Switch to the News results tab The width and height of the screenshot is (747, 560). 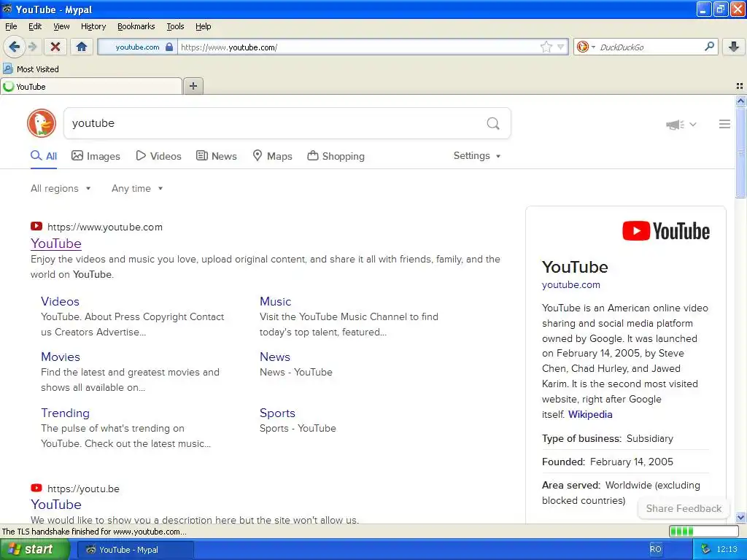216,156
